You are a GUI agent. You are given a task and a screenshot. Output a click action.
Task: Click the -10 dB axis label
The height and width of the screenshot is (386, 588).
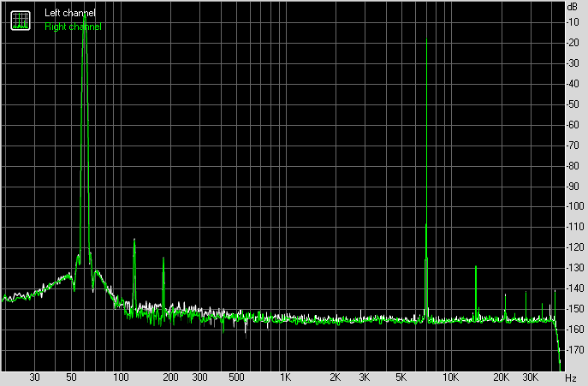pyautogui.click(x=573, y=22)
